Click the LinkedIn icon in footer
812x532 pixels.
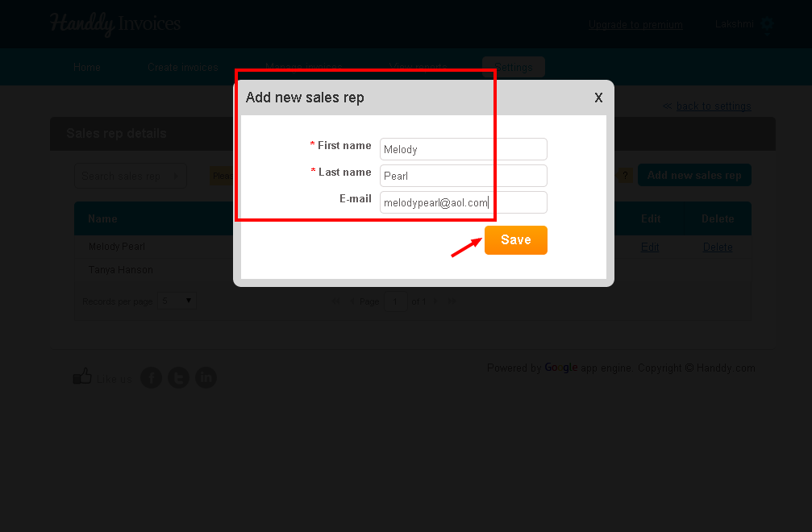pos(206,378)
